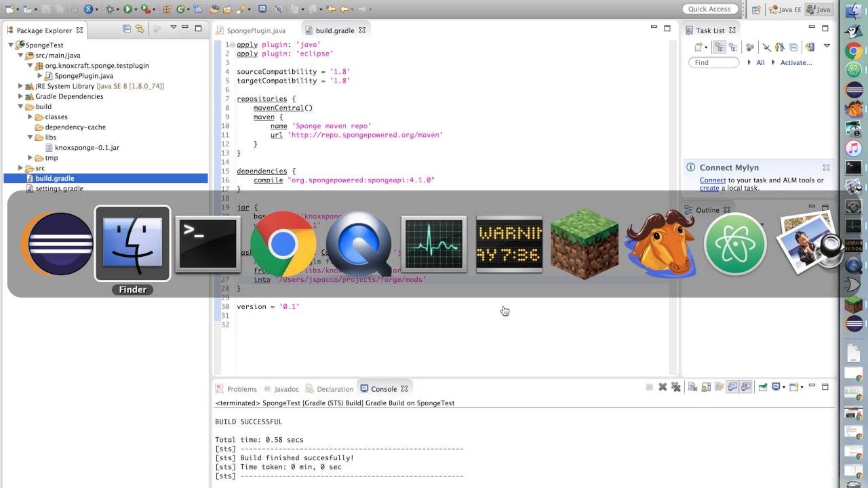Expand JRE System Library node
The image size is (868, 488).
click(20, 86)
